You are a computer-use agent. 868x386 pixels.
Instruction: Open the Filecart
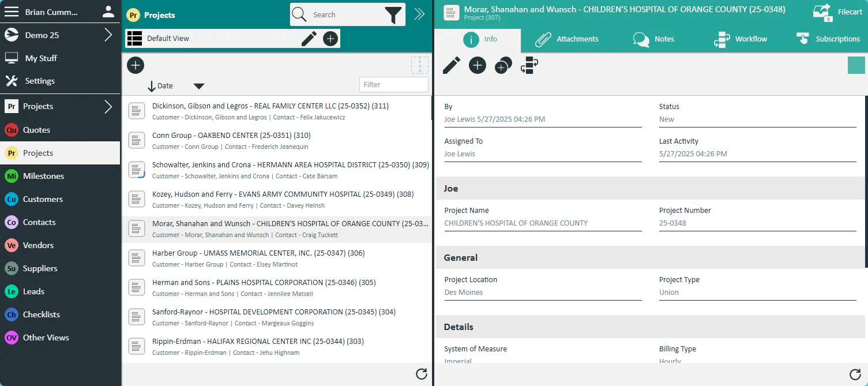coord(837,12)
